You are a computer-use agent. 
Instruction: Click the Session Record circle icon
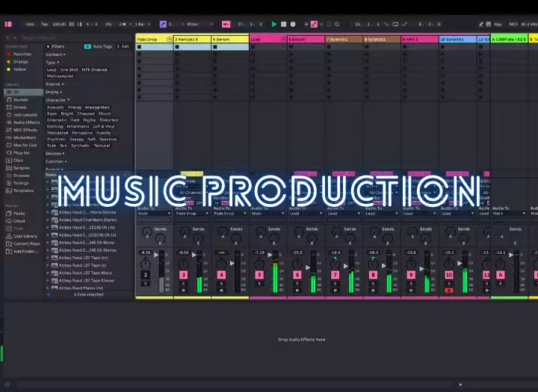(337, 25)
